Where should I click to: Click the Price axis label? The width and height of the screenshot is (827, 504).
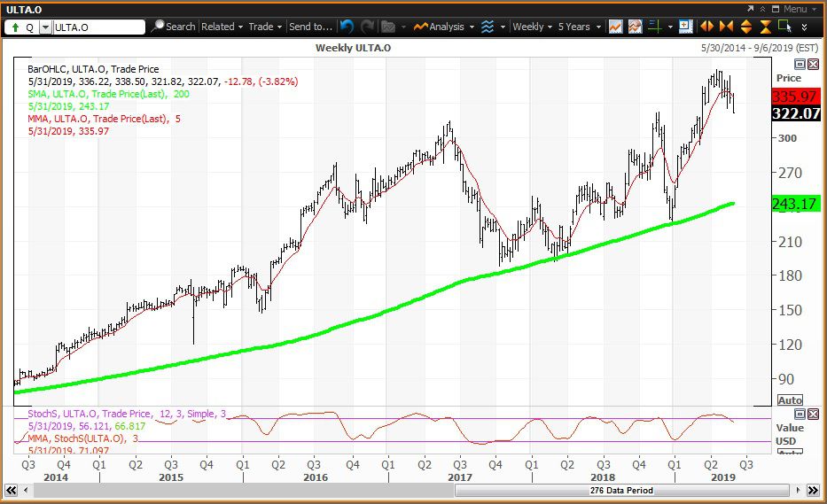pos(789,78)
